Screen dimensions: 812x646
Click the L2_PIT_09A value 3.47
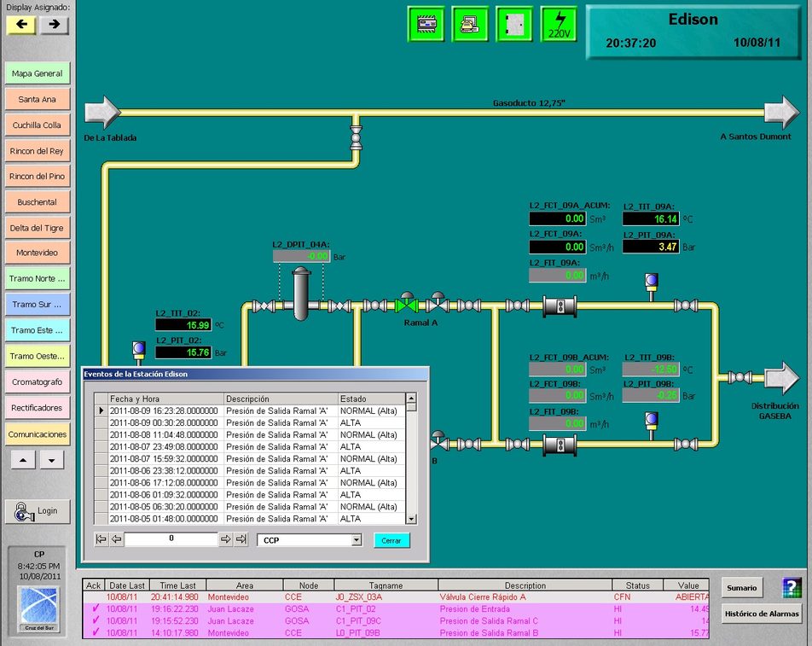[x=651, y=247]
